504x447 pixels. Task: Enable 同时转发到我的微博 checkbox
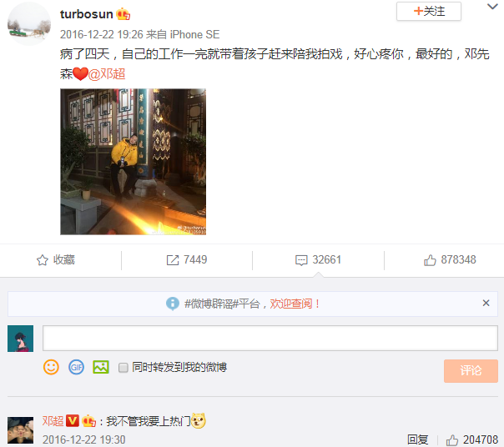(123, 367)
